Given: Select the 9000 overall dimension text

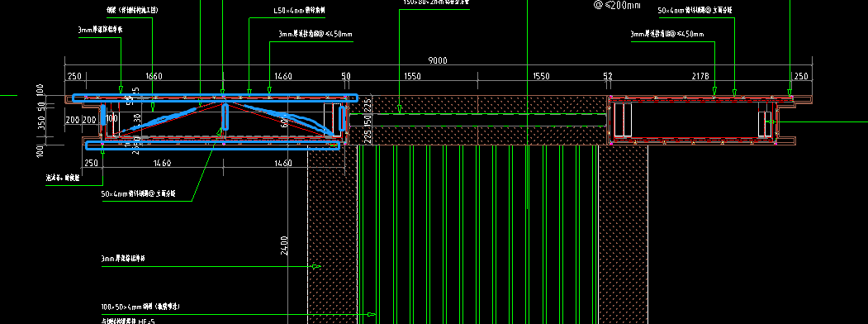Looking at the screenshot, I should [438, 60].
